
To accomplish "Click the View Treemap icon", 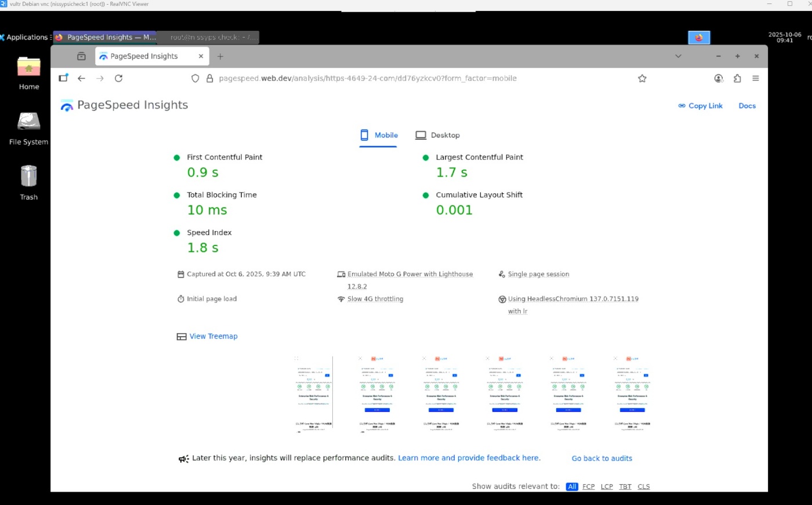I will 182,336.
